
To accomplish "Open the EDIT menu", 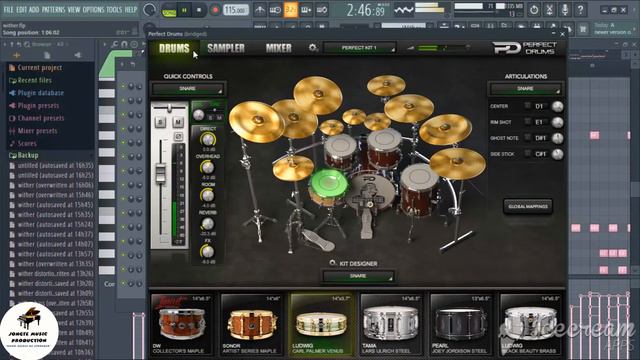I will point(22,9).
